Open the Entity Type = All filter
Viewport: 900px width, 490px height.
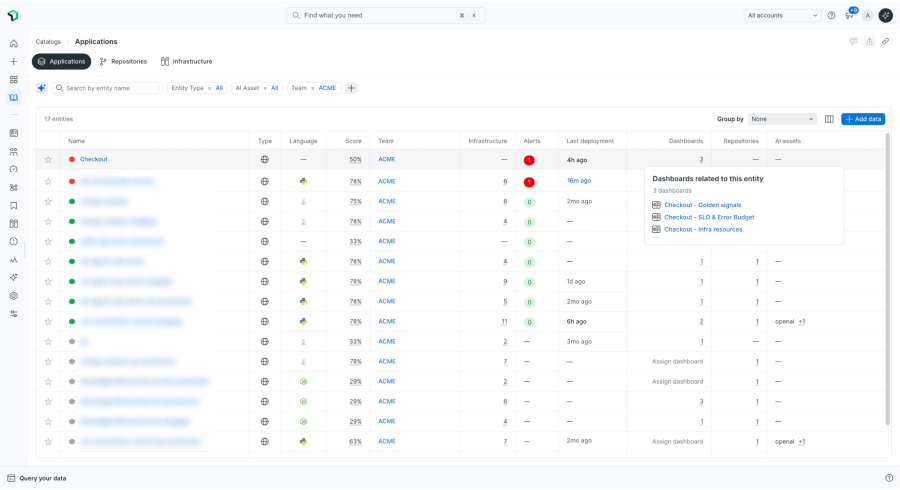coord(197,88)
